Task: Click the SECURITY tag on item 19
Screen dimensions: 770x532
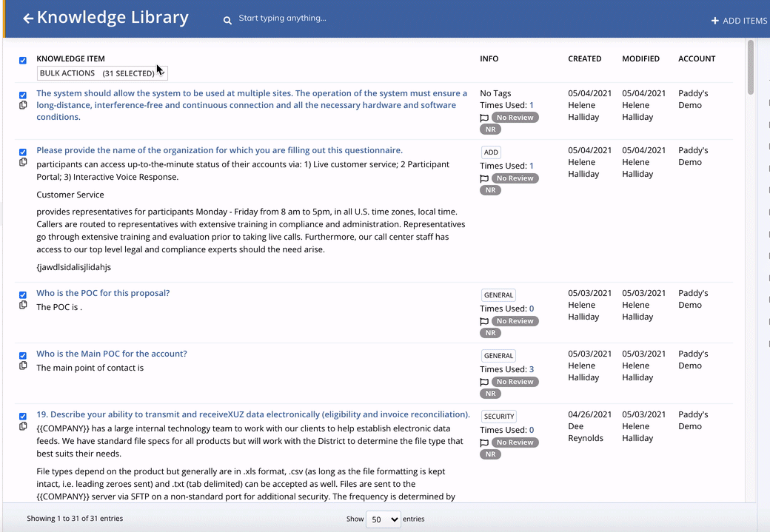Action: [x=499, y=416]
